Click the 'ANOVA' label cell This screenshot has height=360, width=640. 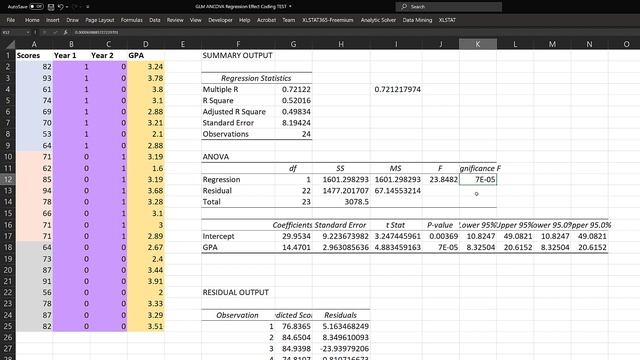pyautogui.click(x=238, y=157)
